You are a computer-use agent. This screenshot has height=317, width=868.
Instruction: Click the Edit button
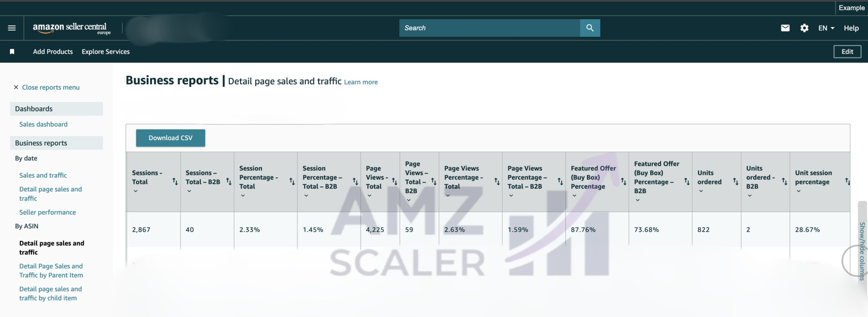tap(847, 52)
